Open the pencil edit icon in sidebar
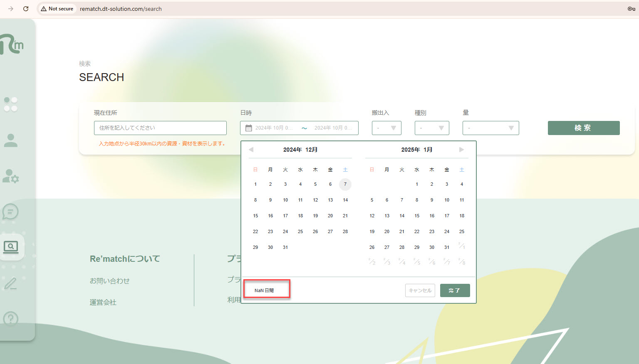This screenshot has width=639, height=364. (x=10, y=283)
